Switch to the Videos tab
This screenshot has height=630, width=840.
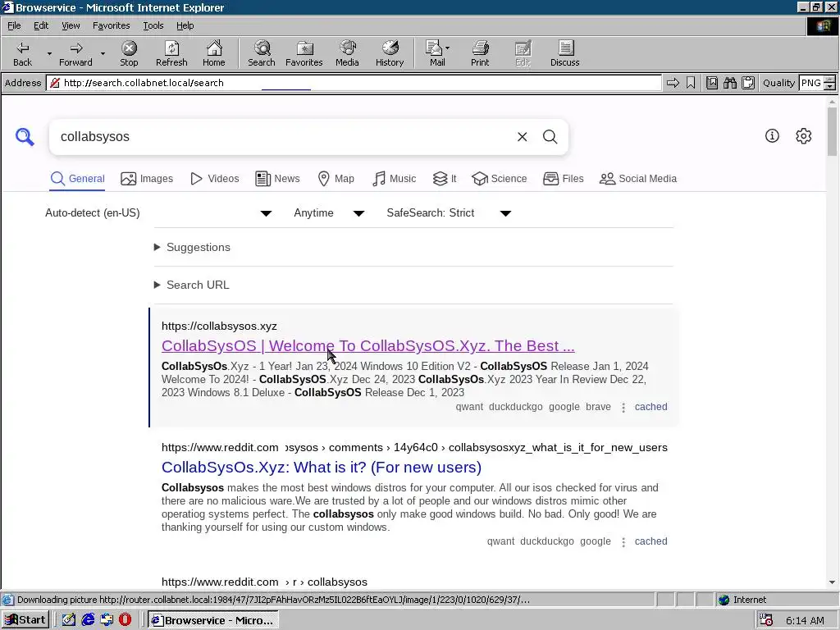pos(215,178)
